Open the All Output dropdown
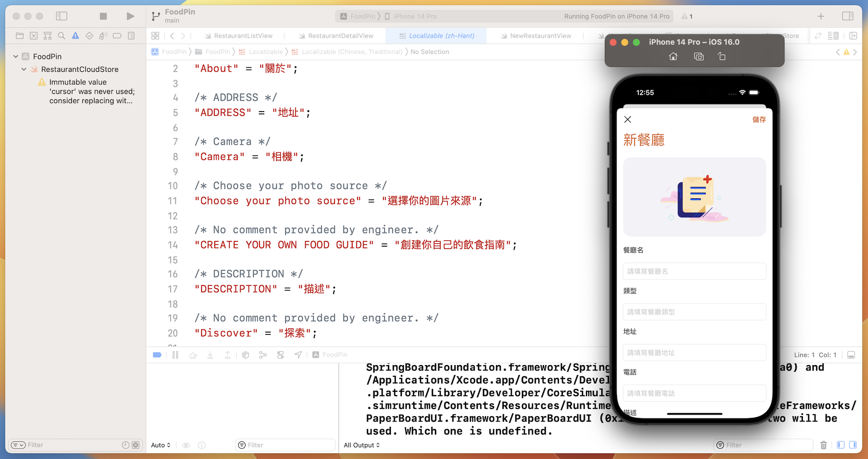The height and width of the screenshot is (459, 868). click(x=361, y=445)
